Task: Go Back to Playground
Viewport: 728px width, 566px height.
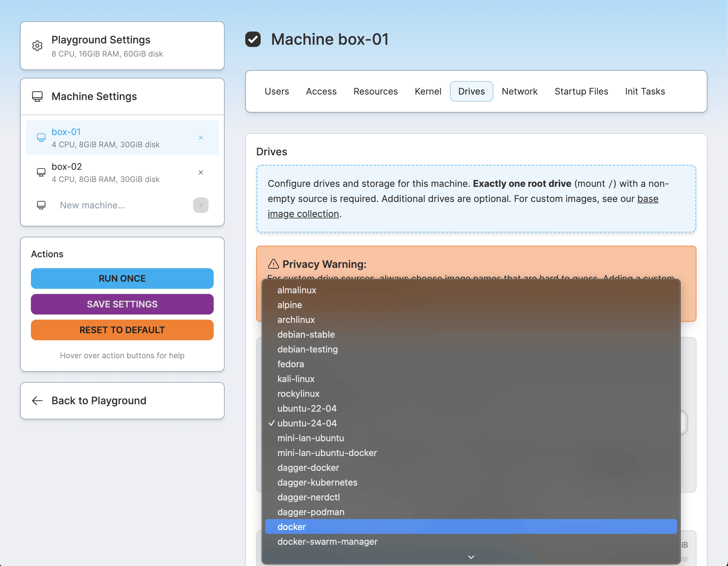Action: [x=122, y=400]
